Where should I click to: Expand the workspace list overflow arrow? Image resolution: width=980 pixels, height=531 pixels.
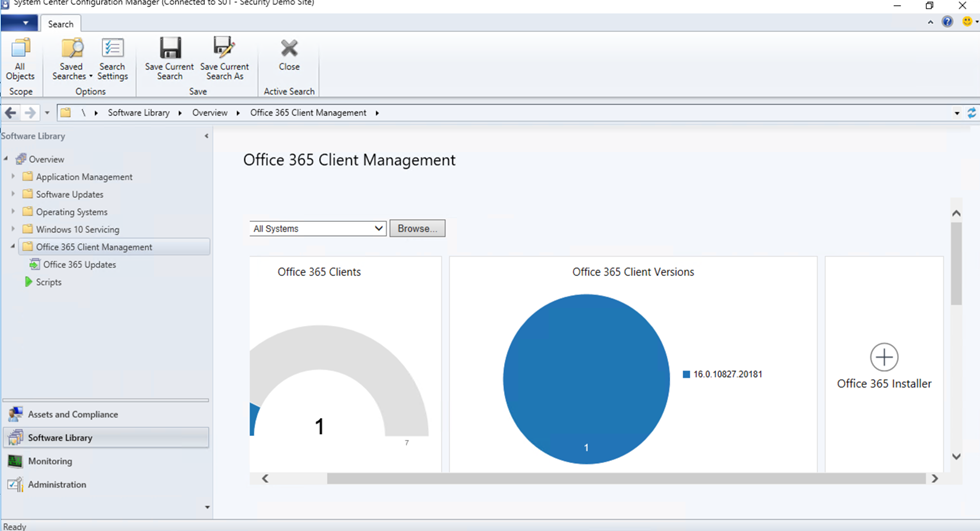tap(207, 507)
